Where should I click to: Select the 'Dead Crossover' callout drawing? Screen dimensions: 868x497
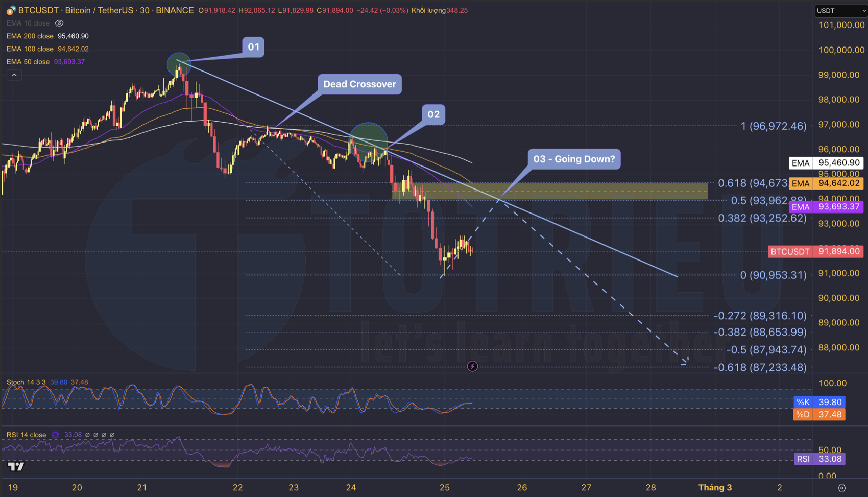(x=359, y=84)
